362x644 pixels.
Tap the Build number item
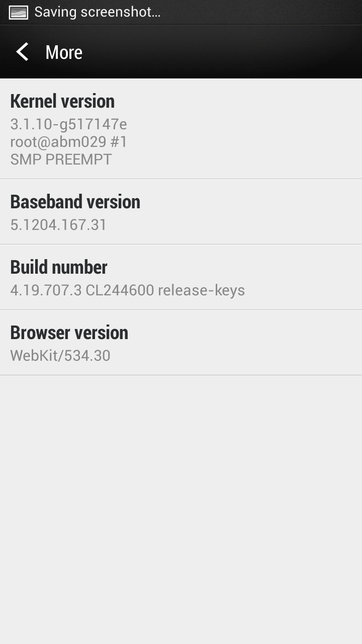point(181,277)
